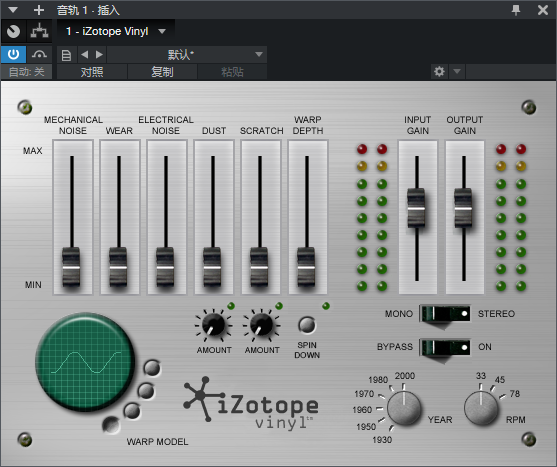Click the automation curve icon
This screenshot has width=557, height=467.
[x=39, y=54]
